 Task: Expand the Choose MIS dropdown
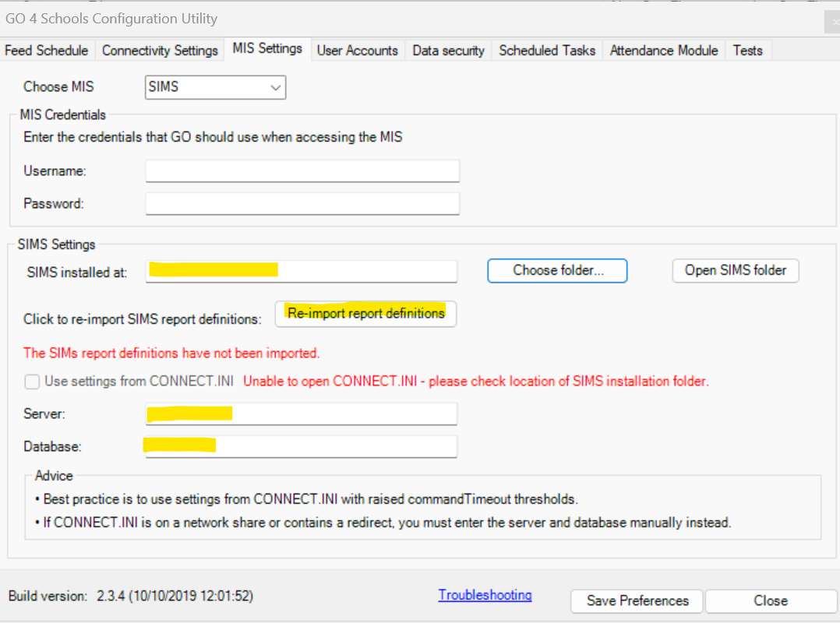coord(215,87)
